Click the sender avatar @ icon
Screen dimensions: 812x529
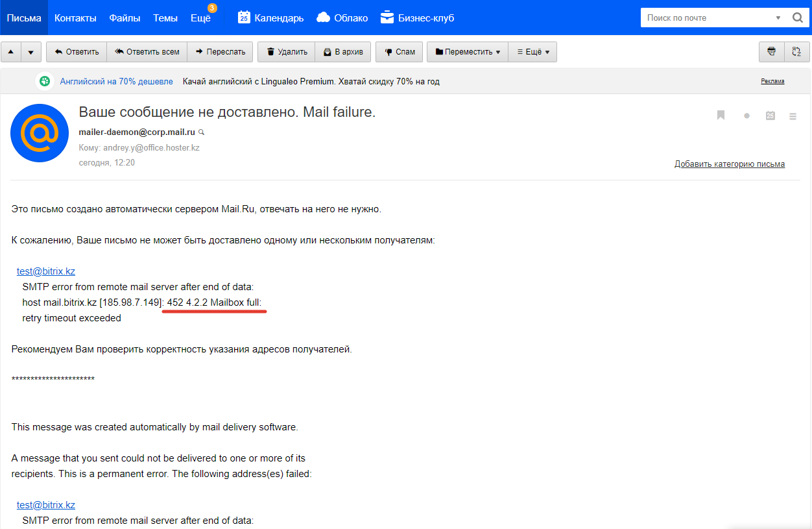tap(40, 133)
